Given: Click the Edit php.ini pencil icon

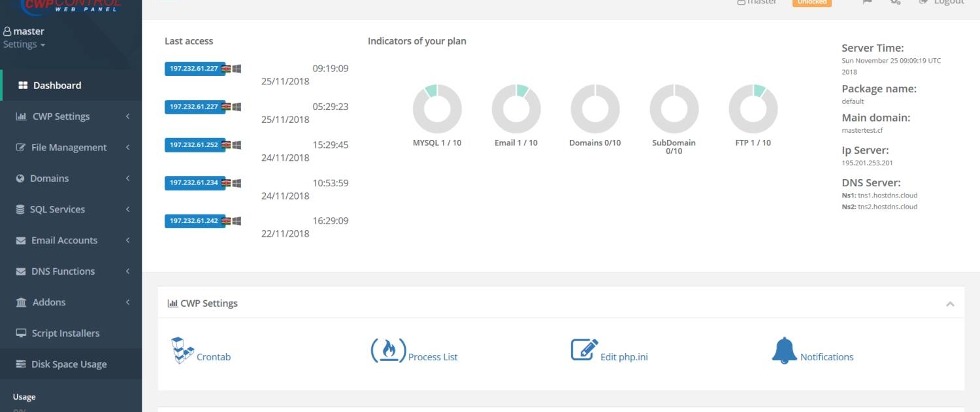Looking at the screenshot, I should click(x=584, y=350).
